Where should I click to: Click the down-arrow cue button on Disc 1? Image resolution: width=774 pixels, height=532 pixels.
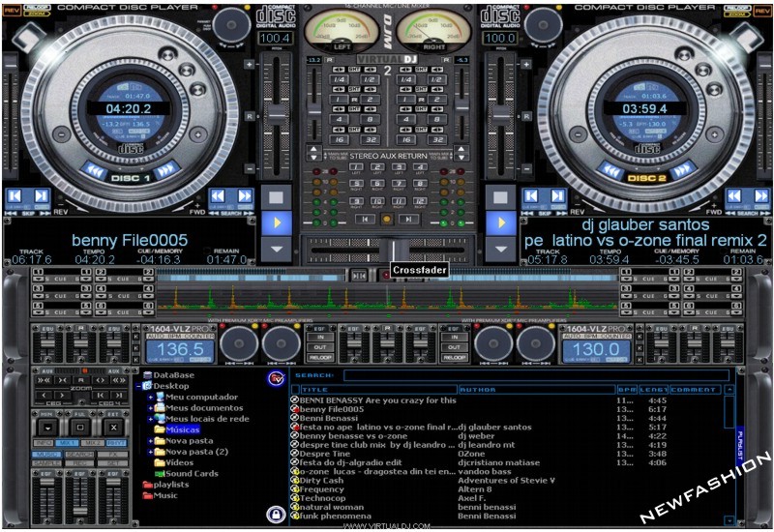click(277, 249)
